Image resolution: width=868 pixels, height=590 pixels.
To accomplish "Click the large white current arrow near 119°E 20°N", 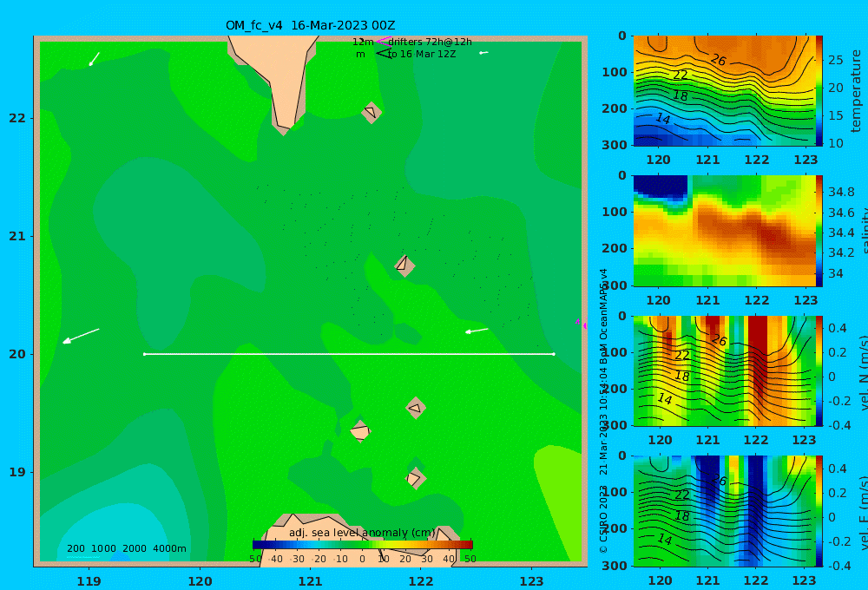I will (81, 336).
